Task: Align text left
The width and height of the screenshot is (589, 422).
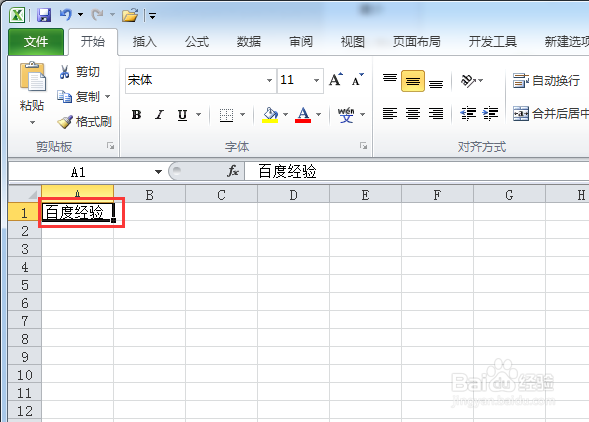Action: point(390,113)
